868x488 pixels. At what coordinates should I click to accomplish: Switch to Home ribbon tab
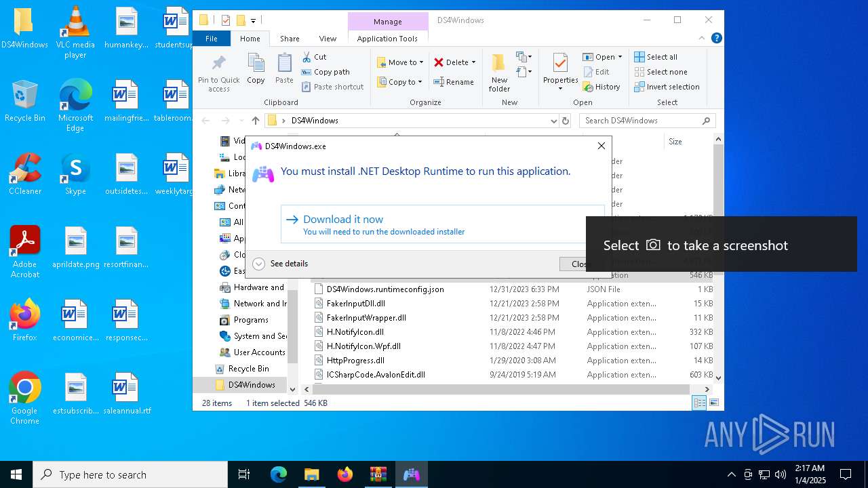250,39
